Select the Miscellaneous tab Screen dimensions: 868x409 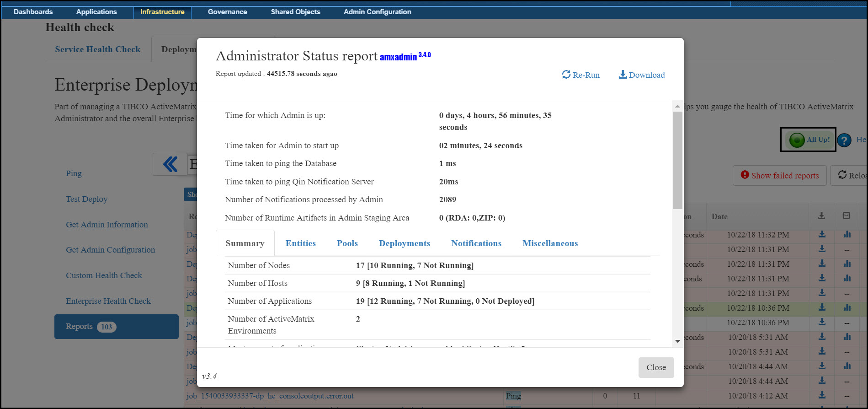point(550,243)
